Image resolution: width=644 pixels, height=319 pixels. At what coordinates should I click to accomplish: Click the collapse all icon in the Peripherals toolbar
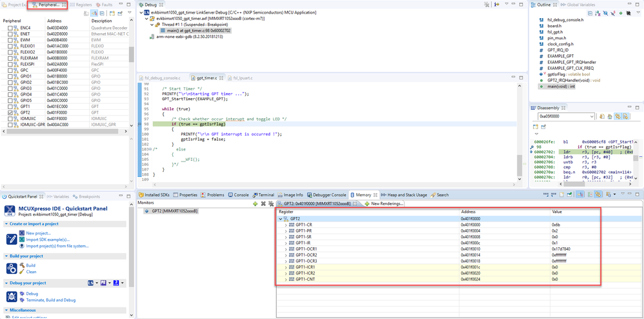[x=102, y=13]
